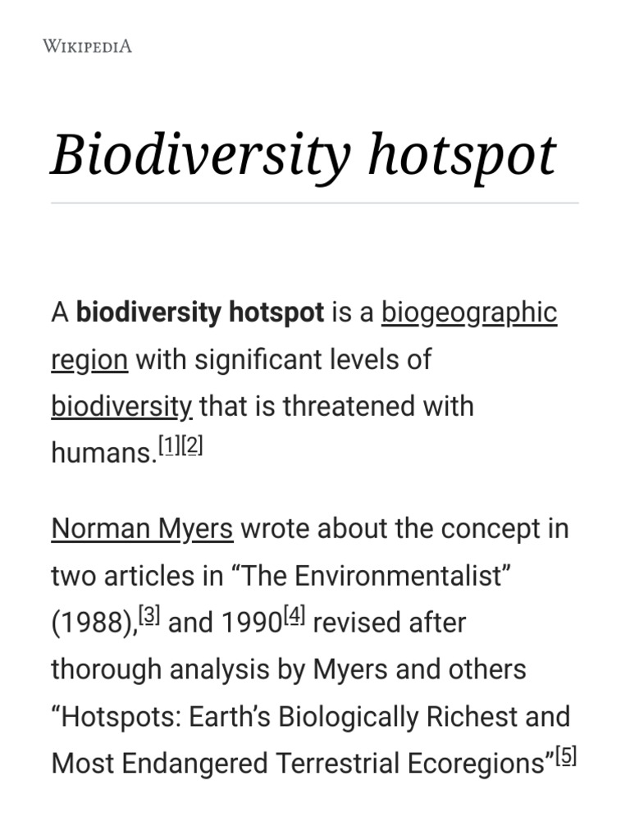Jump to citation [2]
The height and width of the screenshot is (840, 630).
point(192,445)
